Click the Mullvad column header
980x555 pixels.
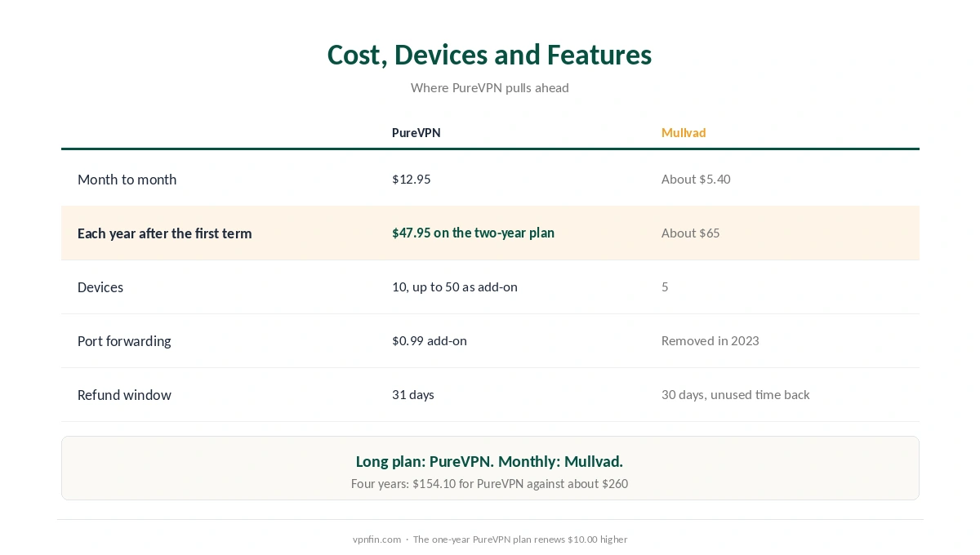pos(684,133)
